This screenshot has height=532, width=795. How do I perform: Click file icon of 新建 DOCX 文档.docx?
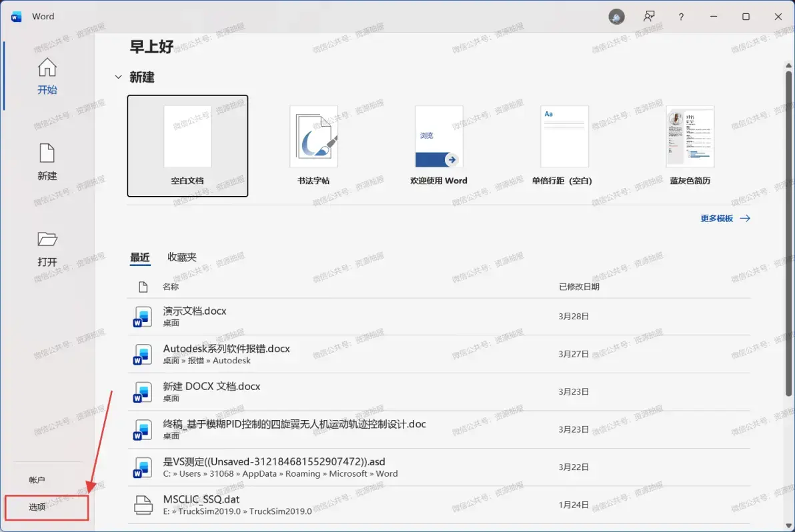click(x=143, y=392)
